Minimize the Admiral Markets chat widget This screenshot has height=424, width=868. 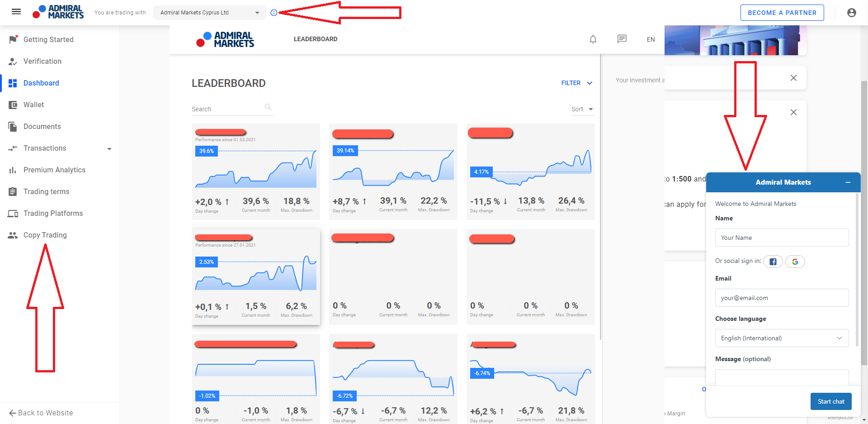pos(848,182)
